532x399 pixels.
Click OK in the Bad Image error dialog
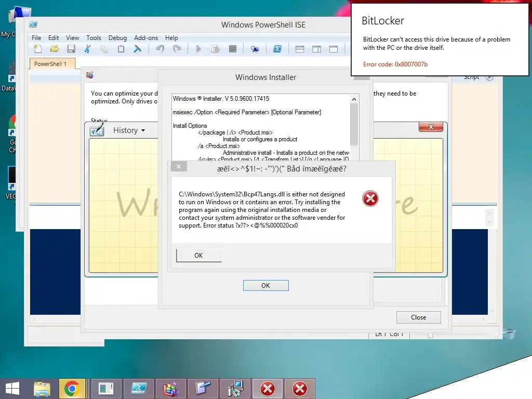(198, 255)
